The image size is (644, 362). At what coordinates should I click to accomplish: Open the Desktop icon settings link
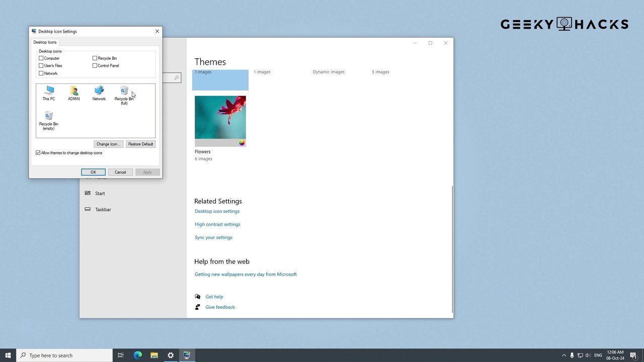pos(217,211)
